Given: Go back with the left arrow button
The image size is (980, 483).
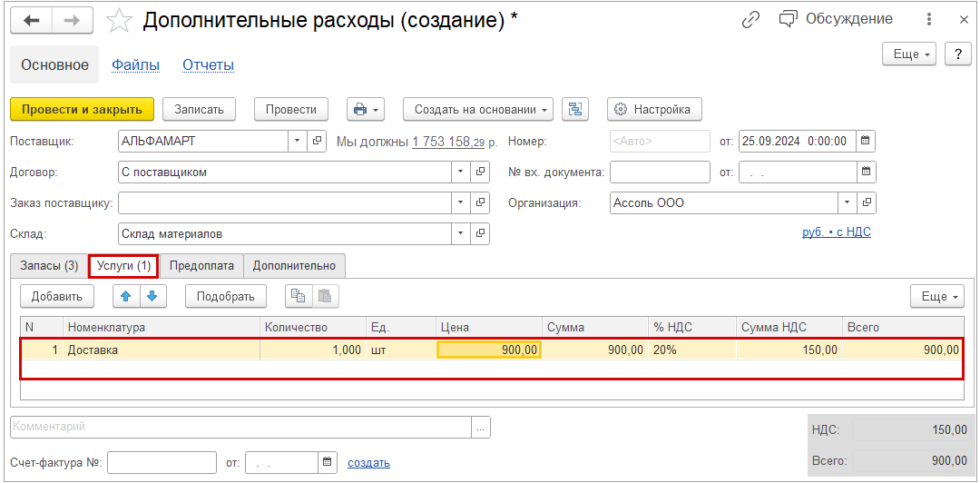Looking at the screenshot, I should [x=31, y=21].
